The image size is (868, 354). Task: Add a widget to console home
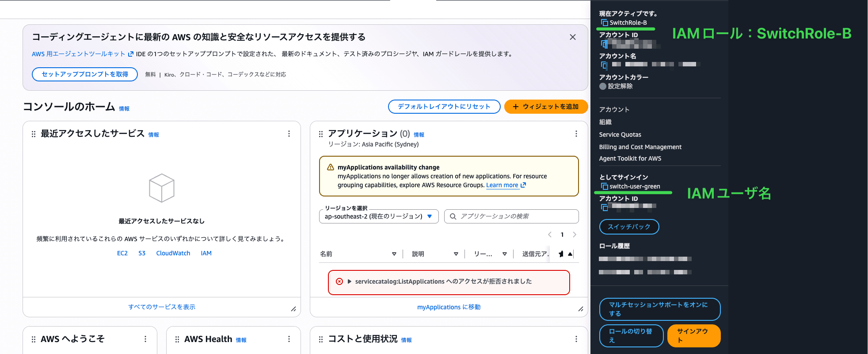pos(546,107)
